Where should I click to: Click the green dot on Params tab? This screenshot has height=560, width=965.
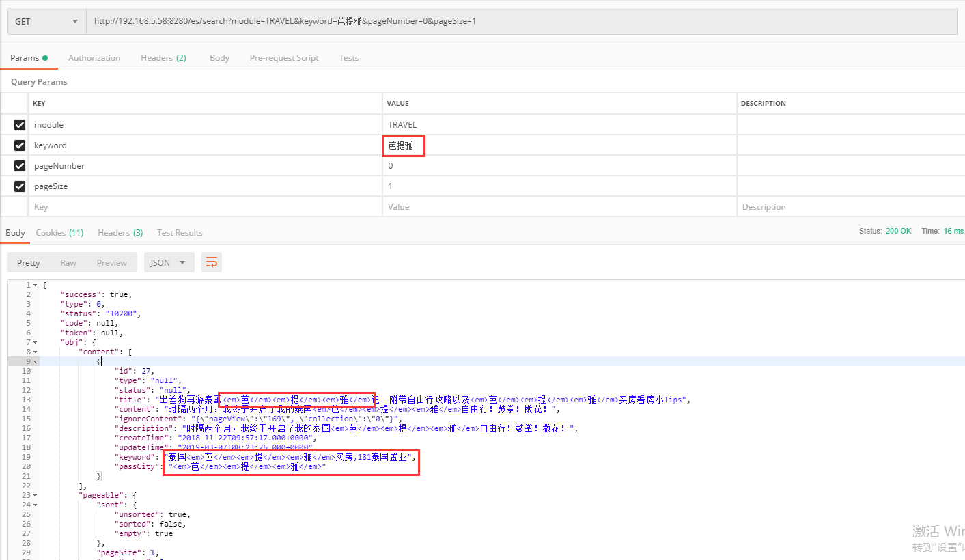point(45,57)
